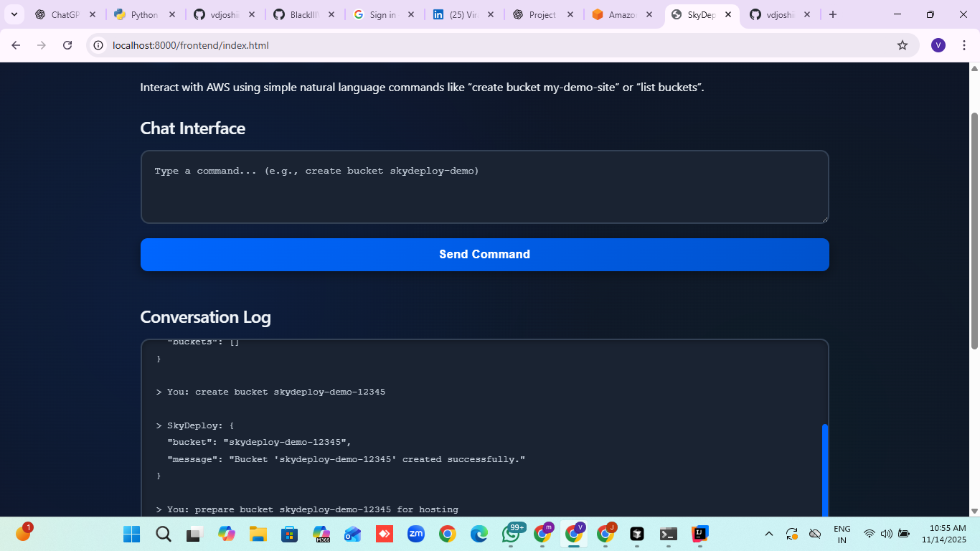The height and width of the screenshot is (551, 980).
Task: Open WhatsApp with the 99+ badge
Action: 512,534
